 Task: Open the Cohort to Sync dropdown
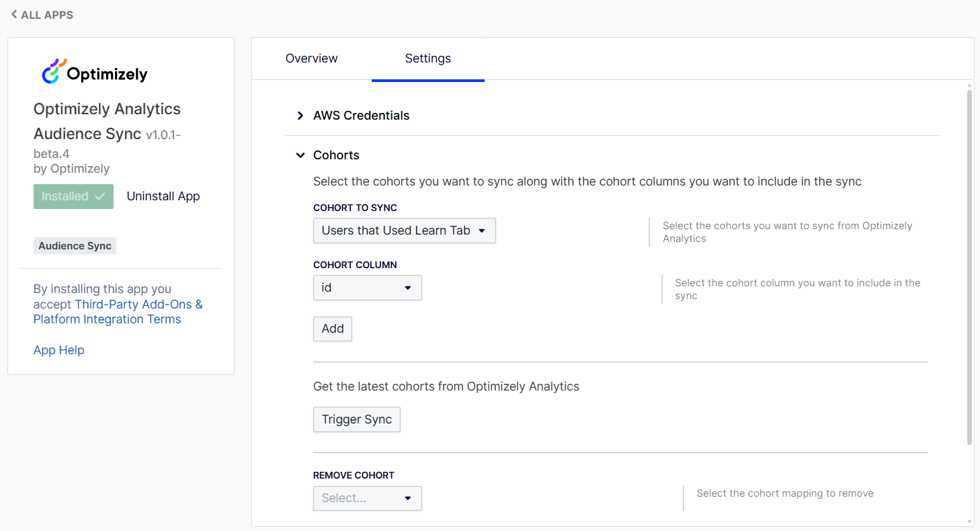coord(404,231)
